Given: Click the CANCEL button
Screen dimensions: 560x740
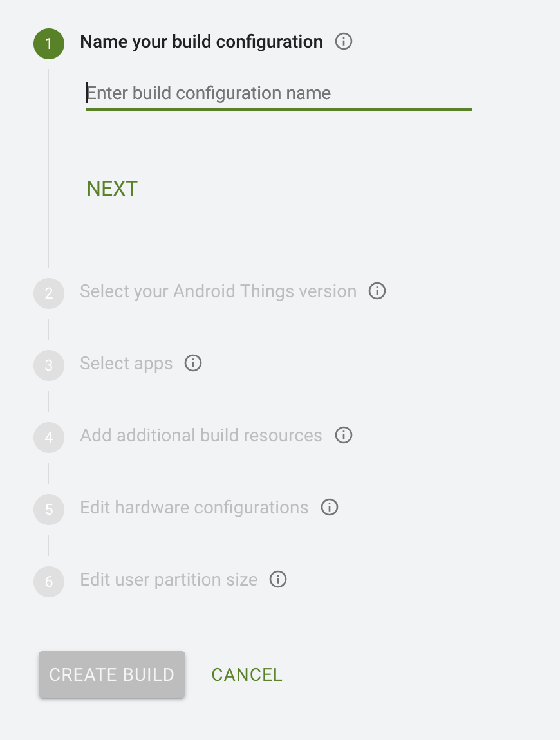Looking at the screenshot, I should click(247, 675).
